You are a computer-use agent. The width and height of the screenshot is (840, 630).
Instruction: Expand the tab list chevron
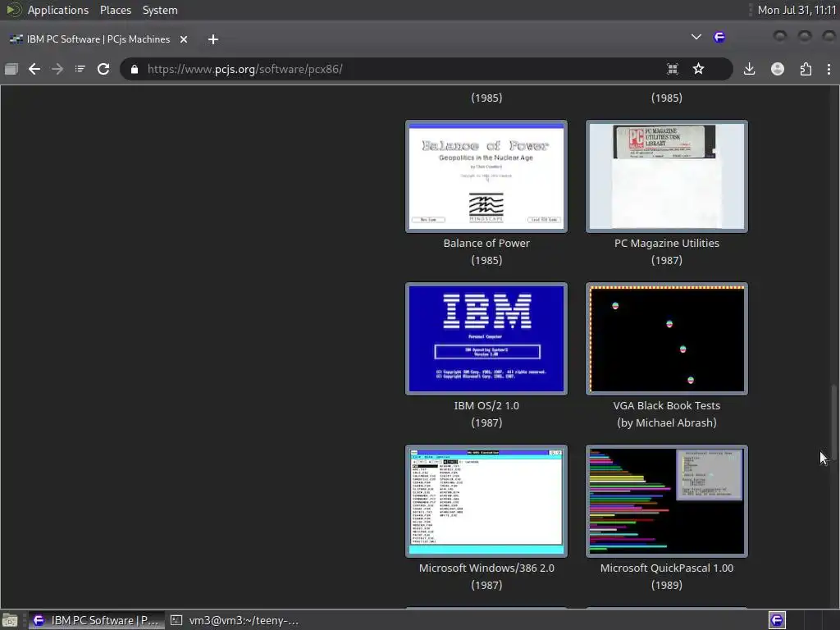point(696,37)
